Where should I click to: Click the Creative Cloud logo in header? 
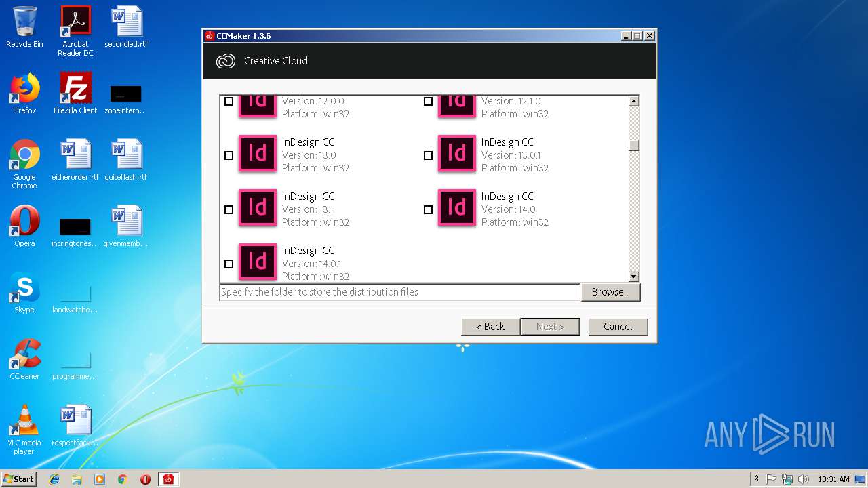225,61
